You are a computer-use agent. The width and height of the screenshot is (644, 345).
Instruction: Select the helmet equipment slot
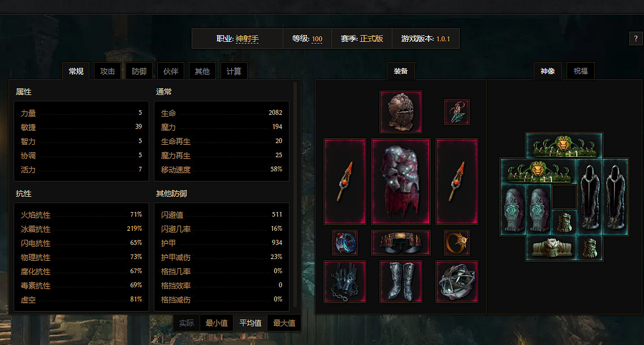point(400,112)
